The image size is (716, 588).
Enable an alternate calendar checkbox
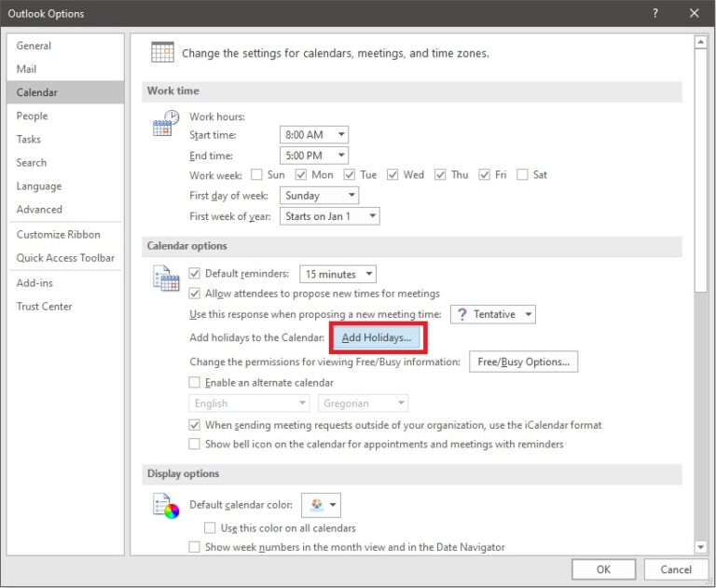pyautogui.click(x=195, y=382)
